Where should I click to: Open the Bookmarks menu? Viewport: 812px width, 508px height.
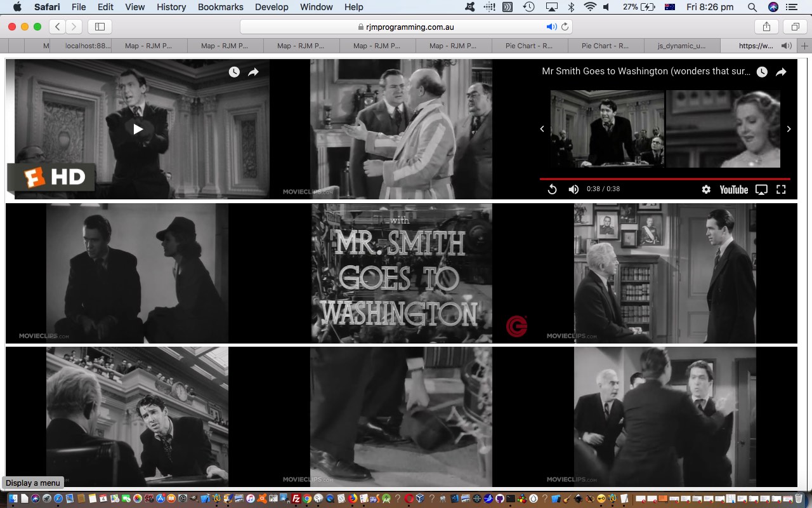tap(220, 7)
